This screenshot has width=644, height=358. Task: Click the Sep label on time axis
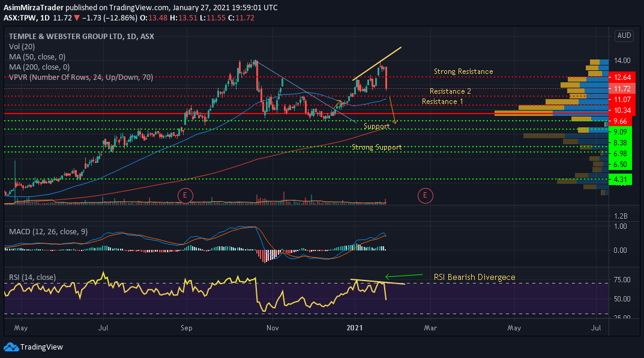tap(187, 327)
